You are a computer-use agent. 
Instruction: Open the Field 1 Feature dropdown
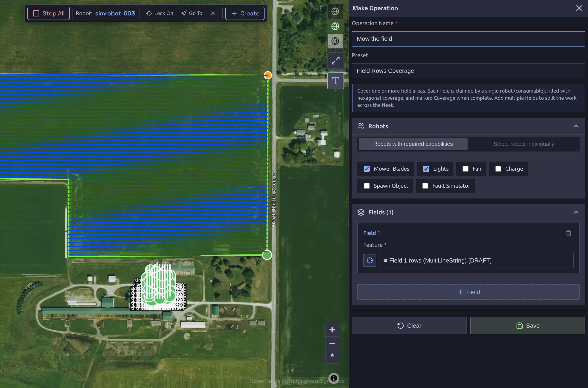[x=476, y=261]
